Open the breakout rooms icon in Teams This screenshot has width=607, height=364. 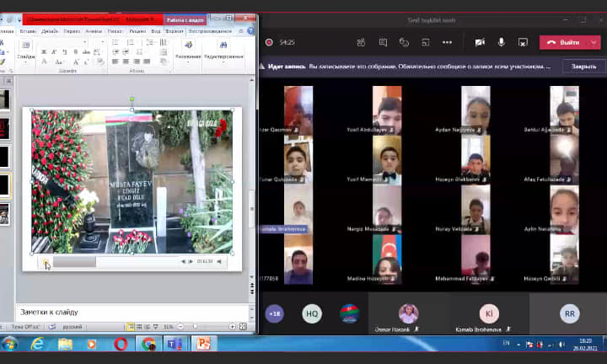[x=426, y=42]
